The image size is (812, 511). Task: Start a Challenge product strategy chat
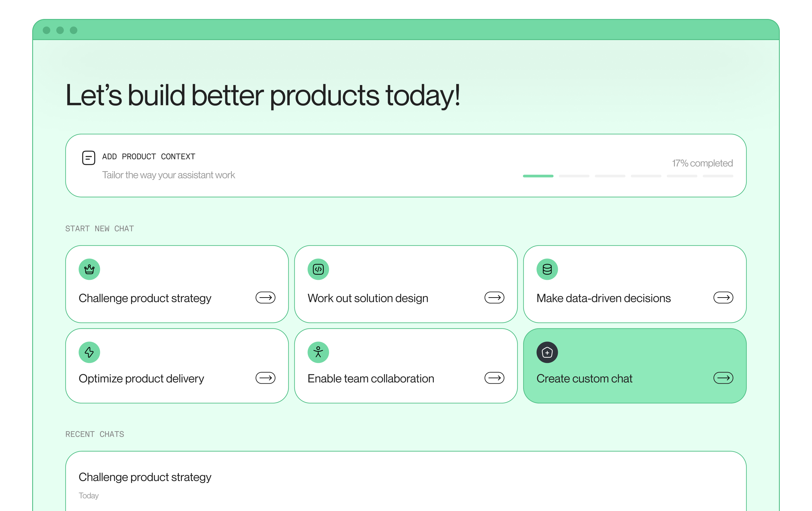(x=177, y=284)
